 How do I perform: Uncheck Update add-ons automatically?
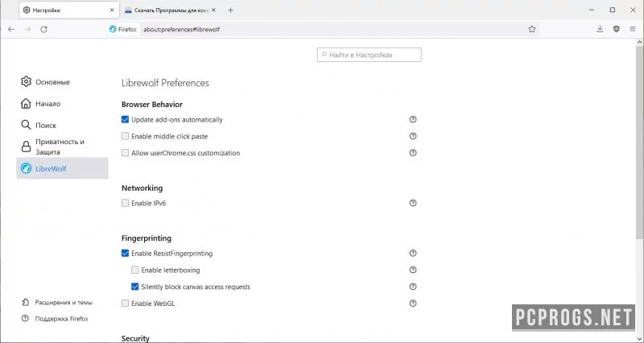tap(126, 119)
